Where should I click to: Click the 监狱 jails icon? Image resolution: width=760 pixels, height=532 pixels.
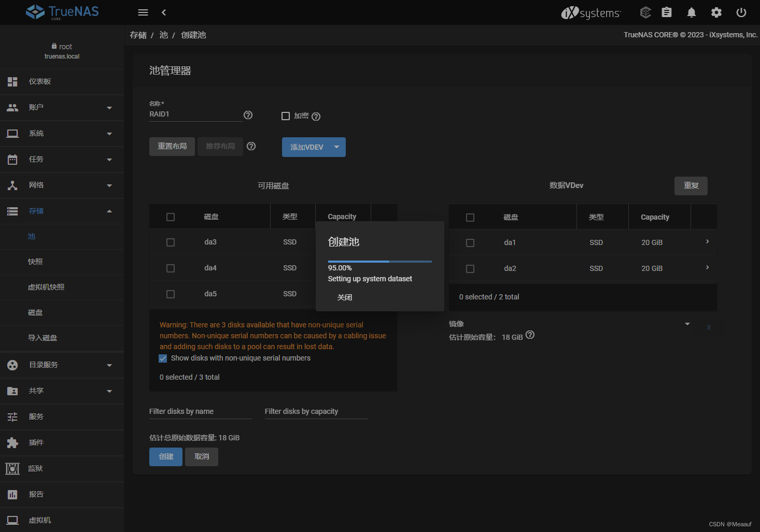(12, 469)
